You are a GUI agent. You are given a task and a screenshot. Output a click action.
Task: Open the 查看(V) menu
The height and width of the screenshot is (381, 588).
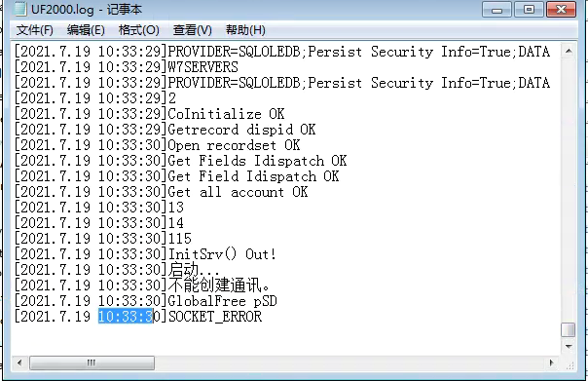193,30
